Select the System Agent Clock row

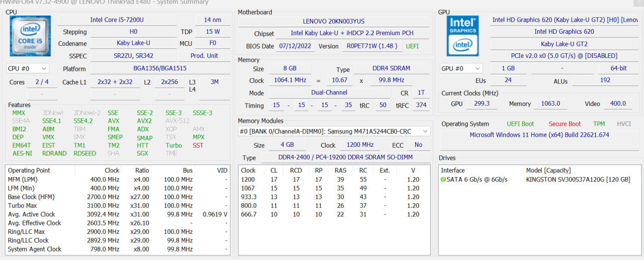(x=118, y=249)
